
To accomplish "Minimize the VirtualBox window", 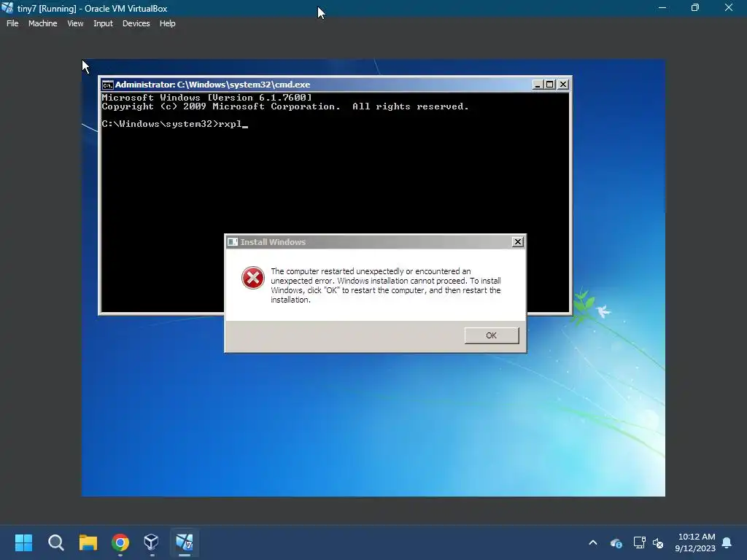I will tap(662, 7).
